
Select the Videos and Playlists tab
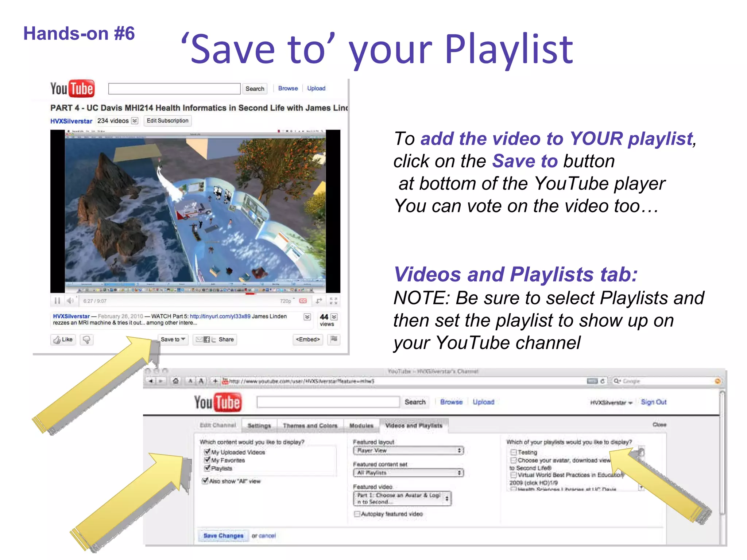pos(414,425)
